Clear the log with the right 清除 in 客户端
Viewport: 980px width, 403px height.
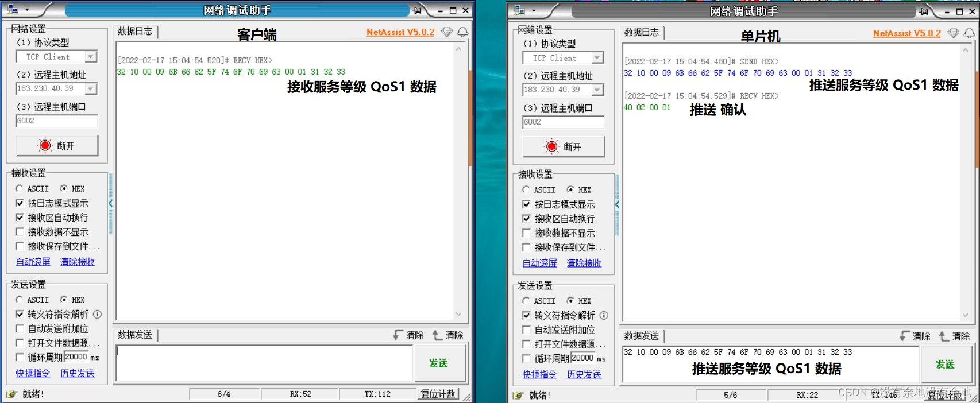tap(447, 335)
